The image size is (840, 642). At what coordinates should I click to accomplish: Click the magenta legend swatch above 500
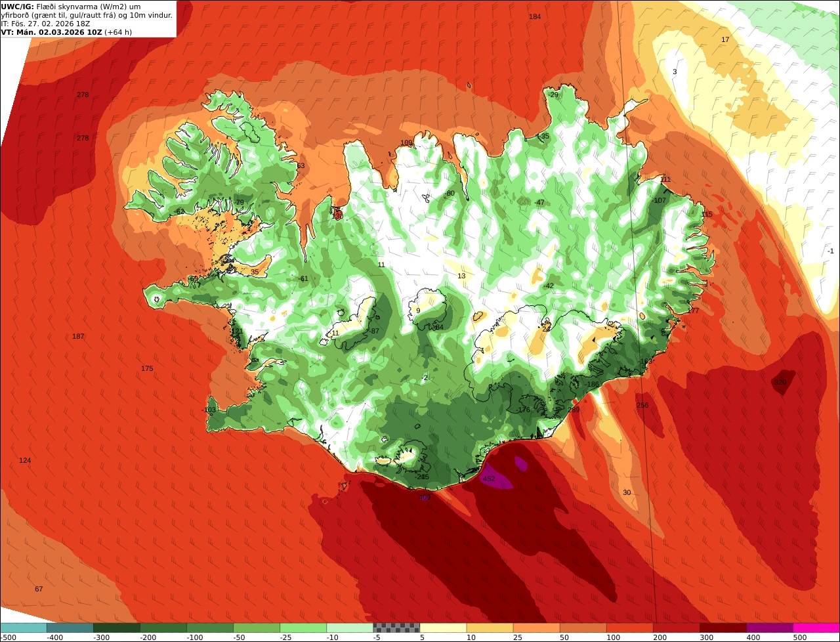[816, 628]
